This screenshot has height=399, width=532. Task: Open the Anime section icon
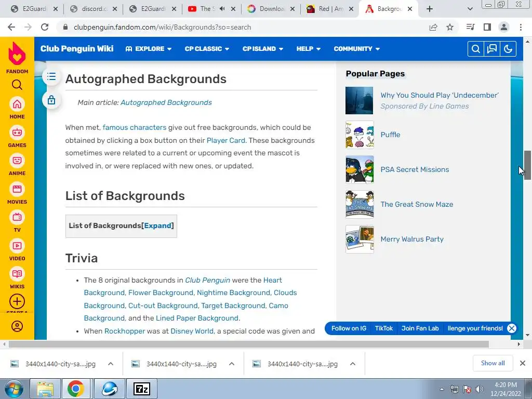pyautogui.click(x=17, y=161)
